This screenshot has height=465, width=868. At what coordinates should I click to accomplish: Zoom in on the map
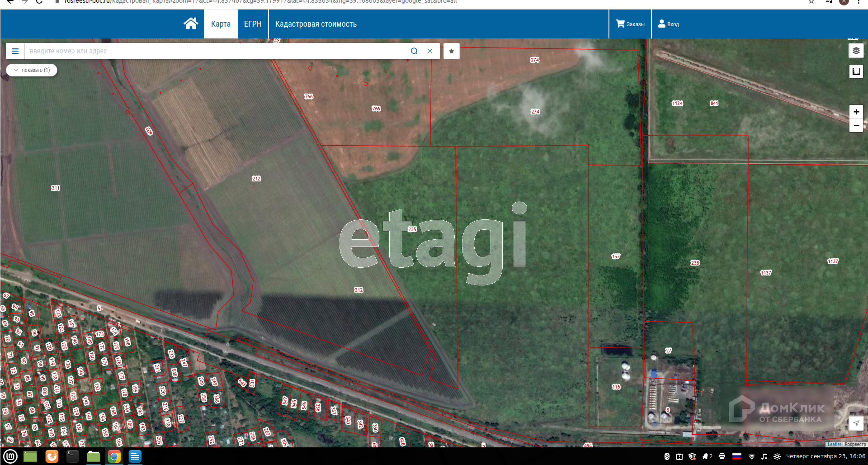click(x=856, y=112)
